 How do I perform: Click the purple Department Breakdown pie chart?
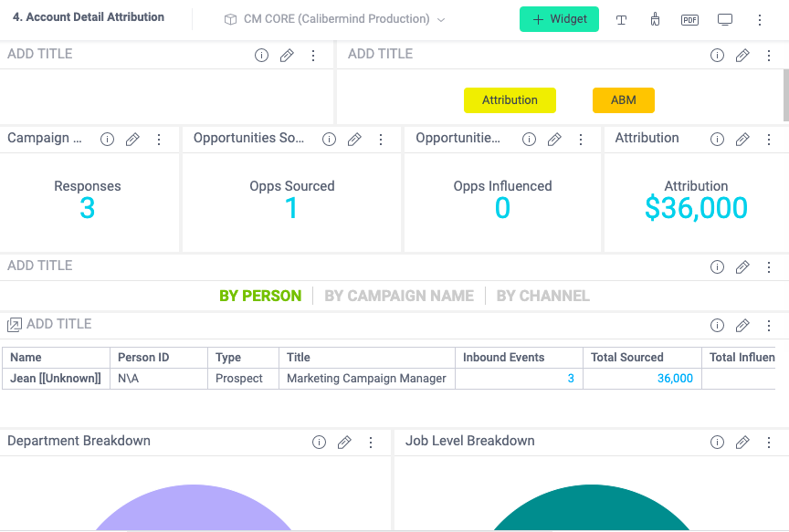194,510
